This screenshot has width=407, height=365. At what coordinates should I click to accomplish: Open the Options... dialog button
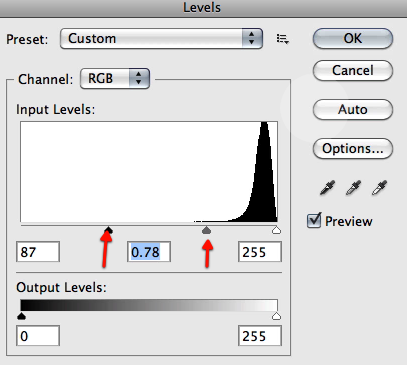tap(353, 148)
